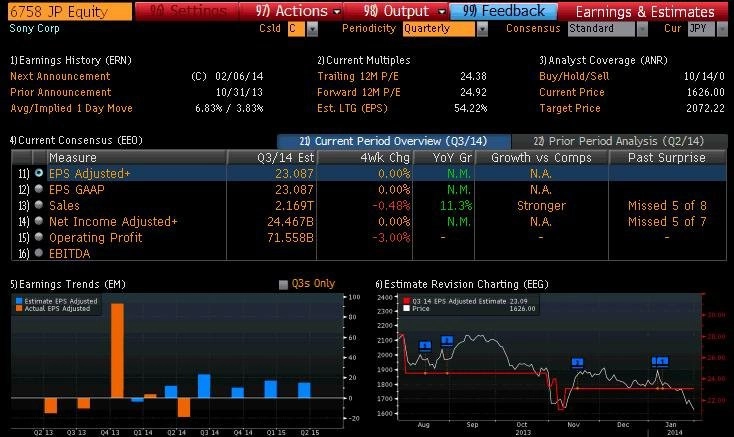This screenshot has height=437, width=734.
Task: Click the first August earnings marker icon
Action: tap(425, 346)
